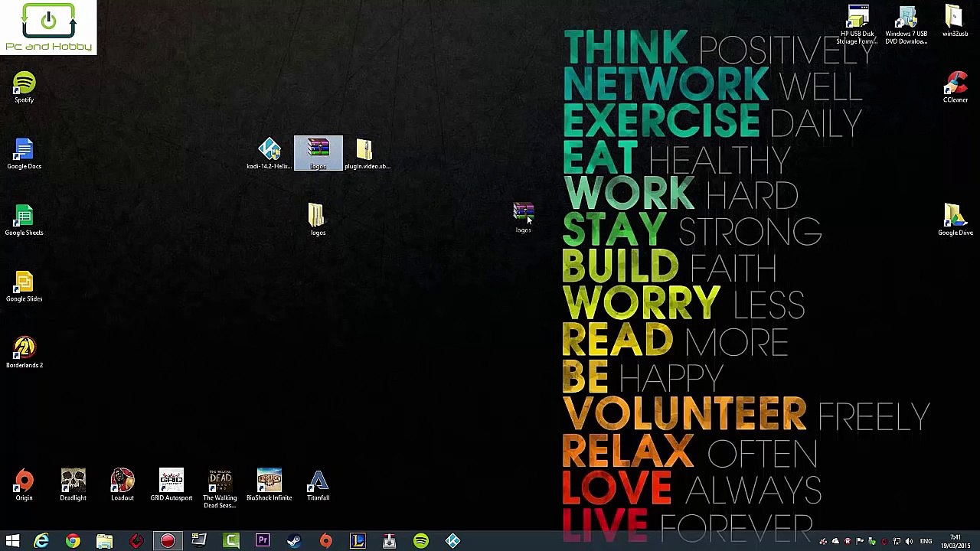The image size is (980, 551).
Task: Open the Google Docs shortcut
Action: click(x=24, y=154)
